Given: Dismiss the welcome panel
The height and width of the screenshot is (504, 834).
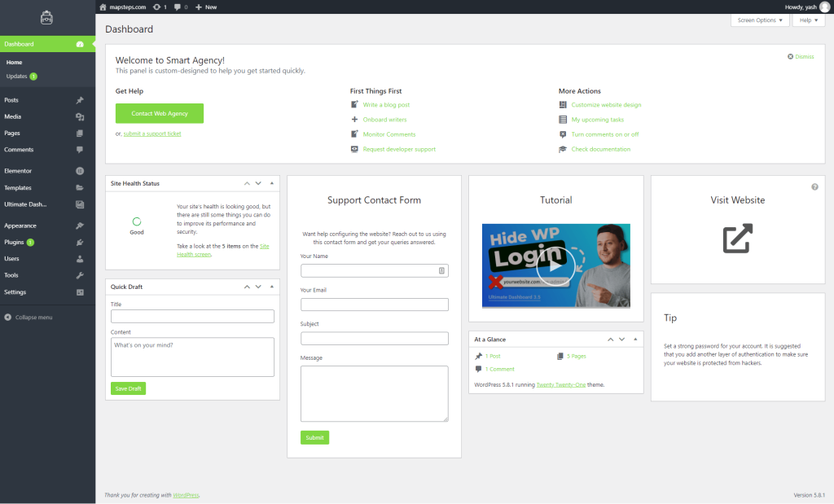Looking at the screenshot, I should click(x=801, y=56).
